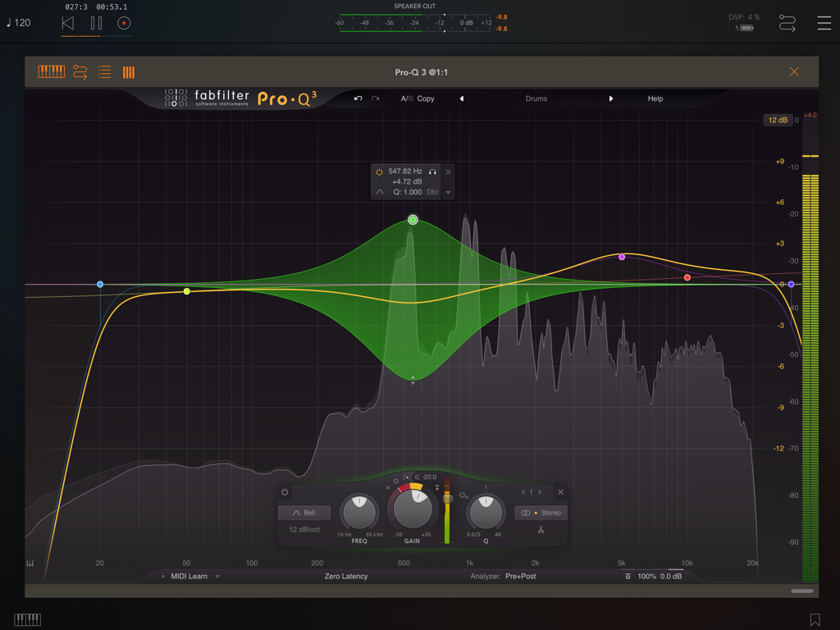
Task: Open the keyboard panel icon in plugin header
Action: click(x=51, y=71)
